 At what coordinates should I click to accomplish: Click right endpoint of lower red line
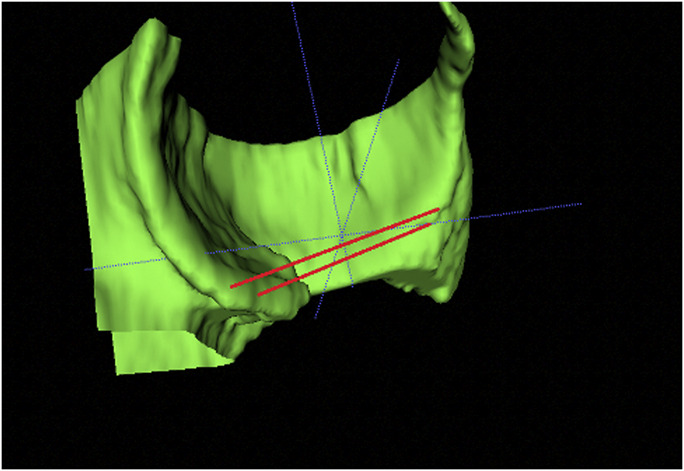coord(432,224)
